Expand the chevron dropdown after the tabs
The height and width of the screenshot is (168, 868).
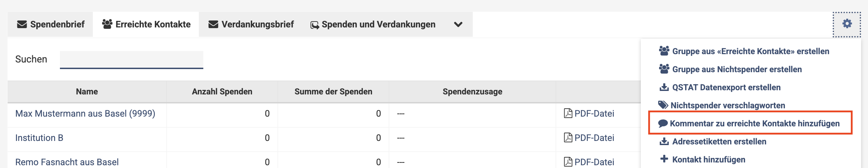[x=458, y=25]
